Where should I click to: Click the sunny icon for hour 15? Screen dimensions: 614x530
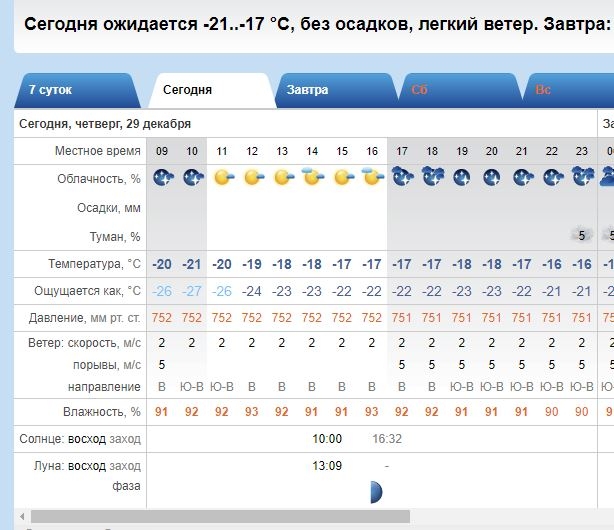(343, 177)
